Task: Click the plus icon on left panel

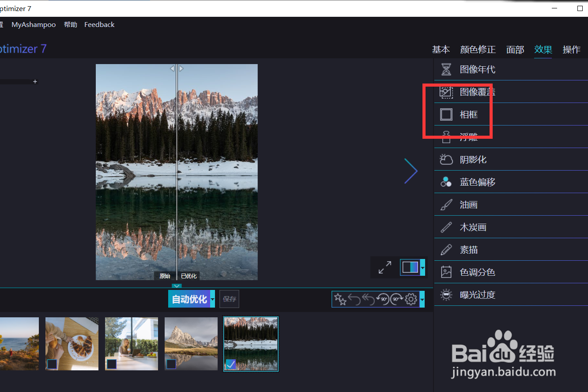Action: (35, 82)
